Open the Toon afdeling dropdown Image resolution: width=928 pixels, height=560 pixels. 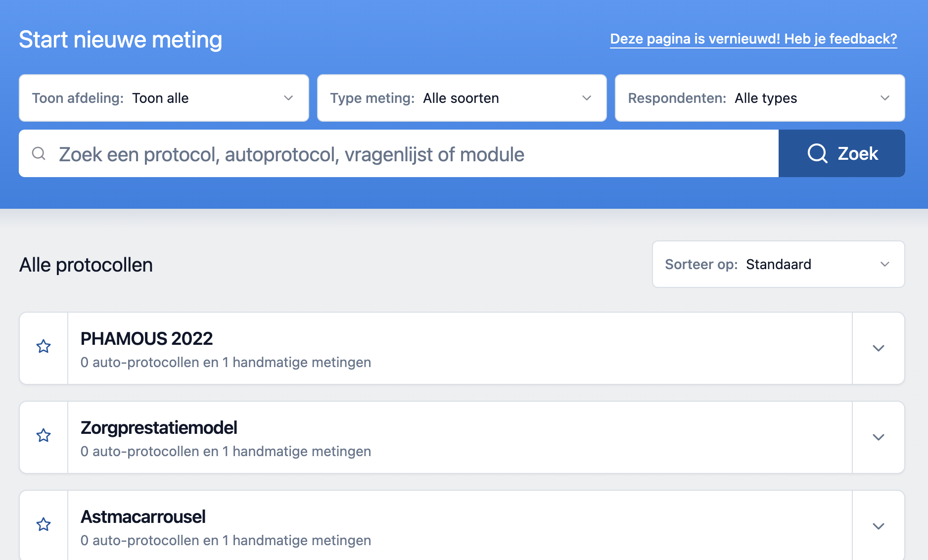click(163, 98)
